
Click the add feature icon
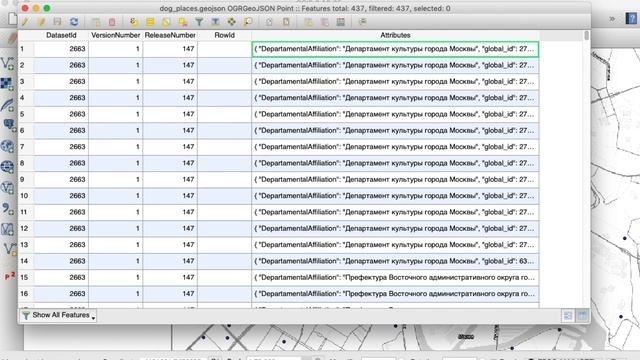(x=96, y=22)
